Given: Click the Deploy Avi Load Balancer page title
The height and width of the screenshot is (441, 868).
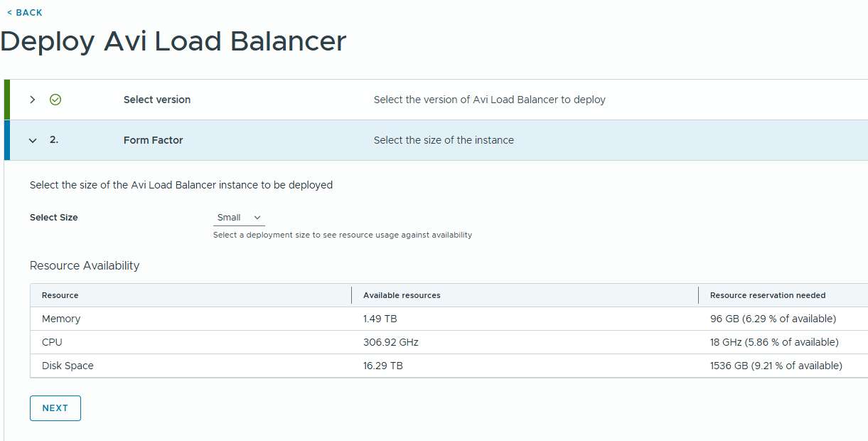Looking at the screenshot, I should click(173, 41).
